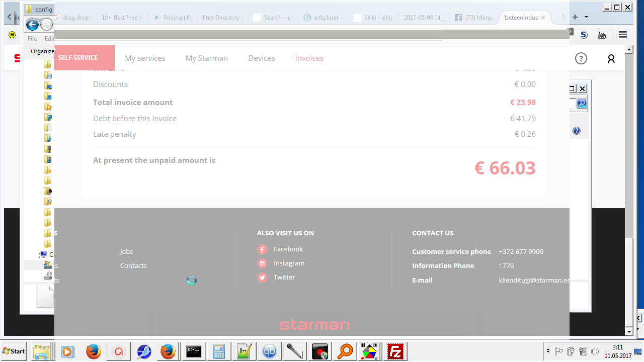Open Calculator from the taskbar
644x362 pixels.
click(219, 351)
